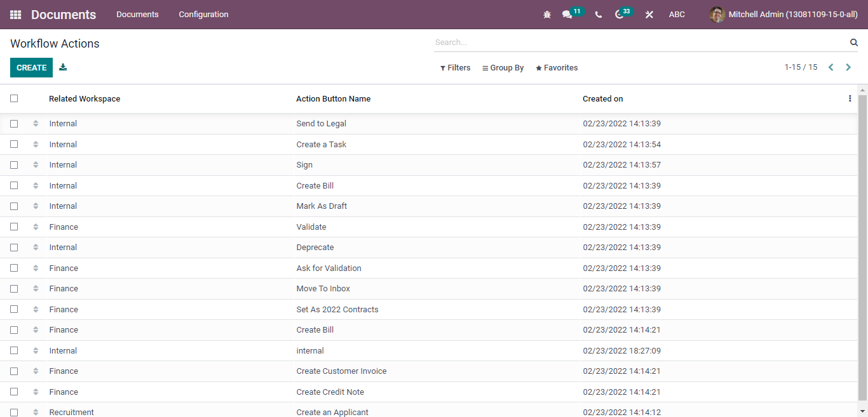Go to next page arrow
The width and height of the screenshot is (868, 417).
848,67
